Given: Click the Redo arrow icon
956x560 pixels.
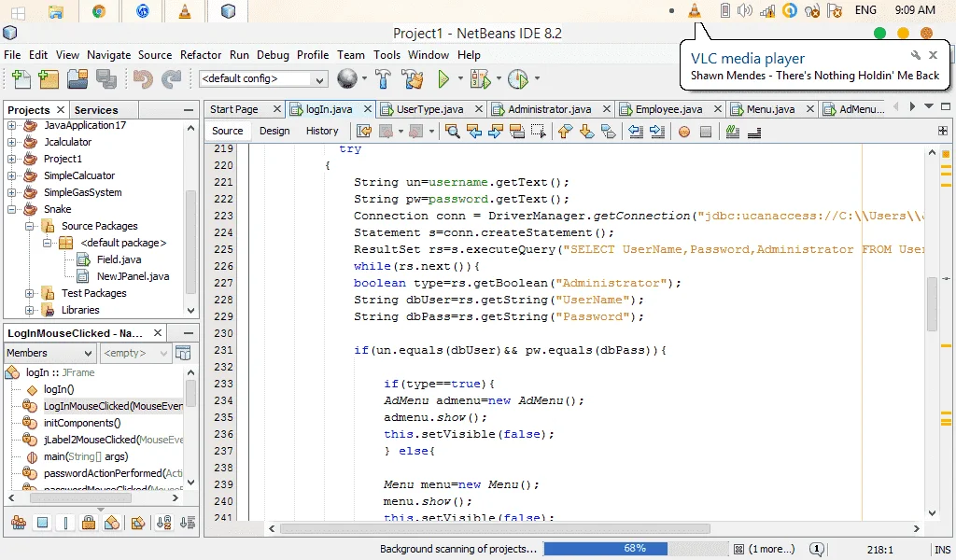Looking at the screenshot, I should 172,78.
